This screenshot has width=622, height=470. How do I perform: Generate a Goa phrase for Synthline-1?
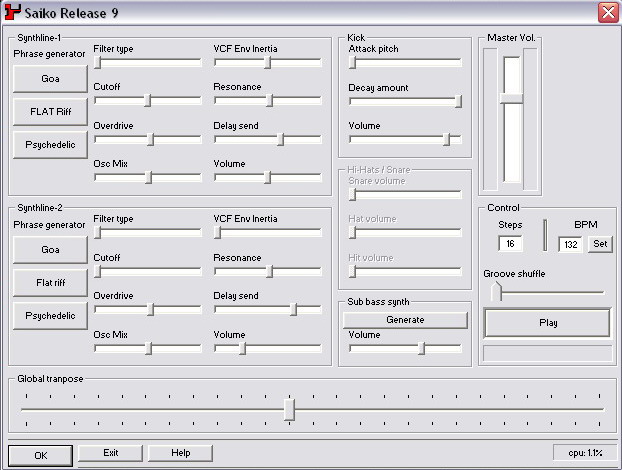[x=50, y=79]
